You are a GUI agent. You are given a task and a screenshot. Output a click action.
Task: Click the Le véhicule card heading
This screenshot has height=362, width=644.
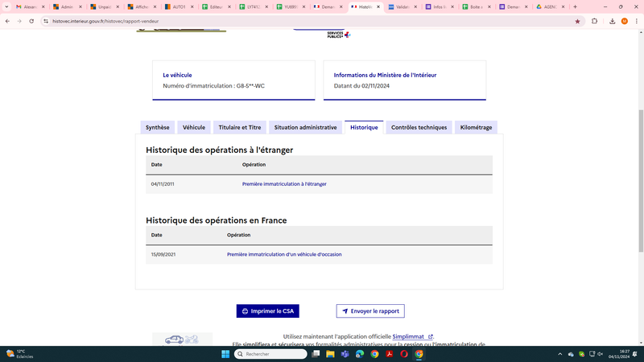point(177,75)
